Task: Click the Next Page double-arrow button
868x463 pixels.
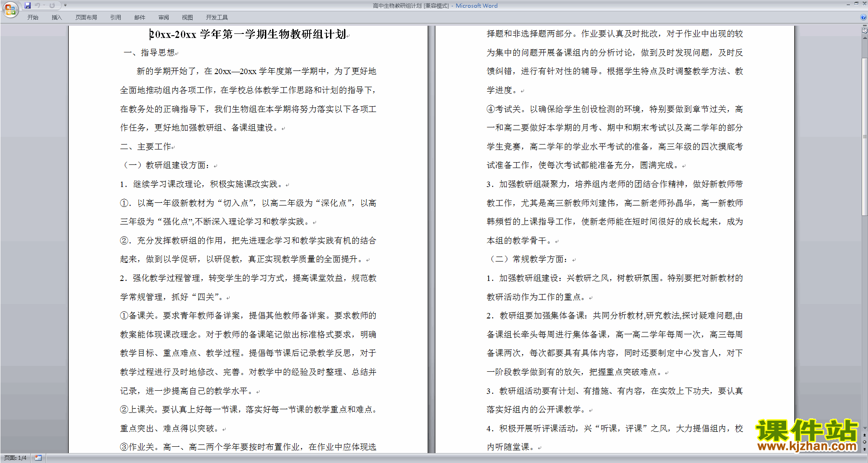Action: pyautogui.click(x=865, y=449)
